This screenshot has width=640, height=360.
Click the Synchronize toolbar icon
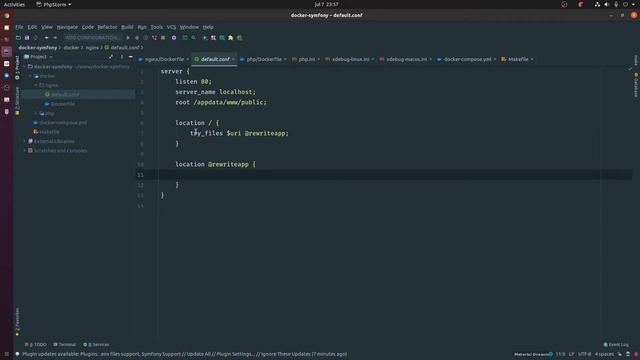36,38
